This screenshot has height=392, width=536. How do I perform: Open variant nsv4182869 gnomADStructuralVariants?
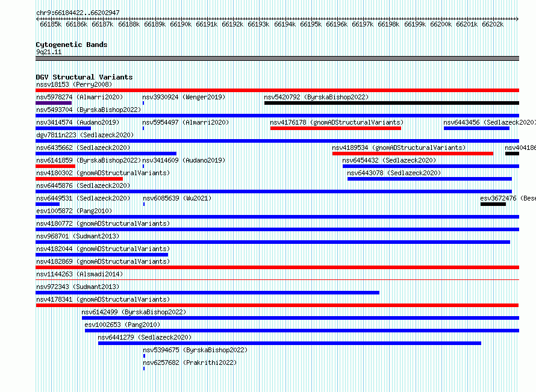[x=103, y=261]
